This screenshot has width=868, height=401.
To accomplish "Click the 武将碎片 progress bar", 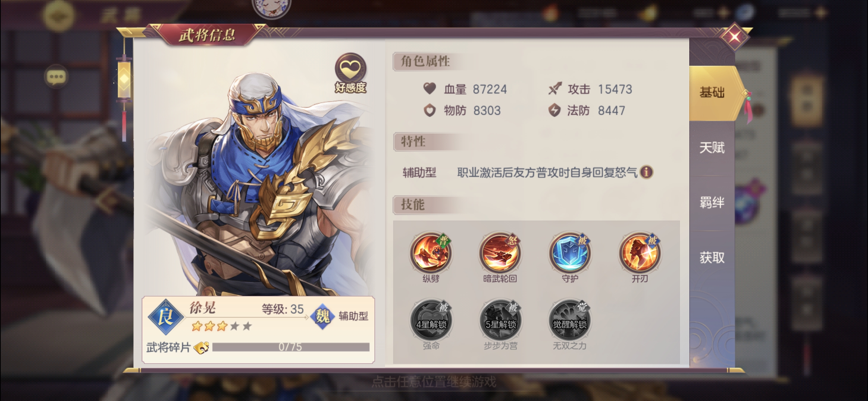I will (x=291, y=347).
